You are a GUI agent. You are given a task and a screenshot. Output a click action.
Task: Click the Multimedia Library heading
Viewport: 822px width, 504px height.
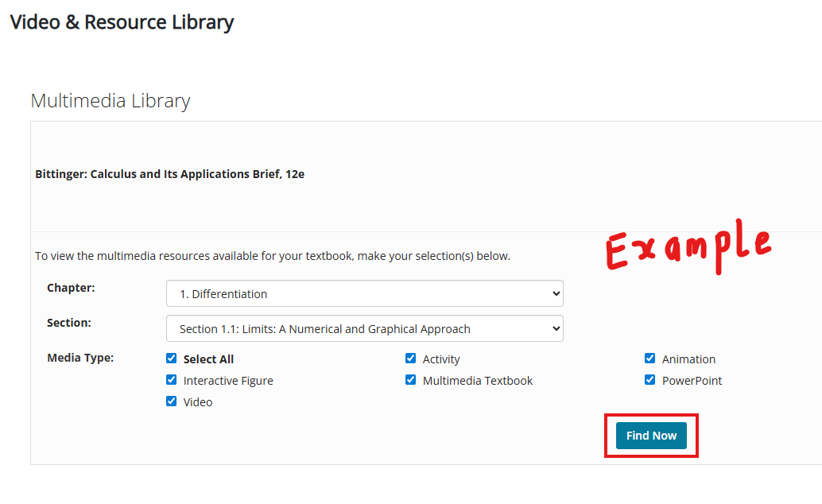110,100
